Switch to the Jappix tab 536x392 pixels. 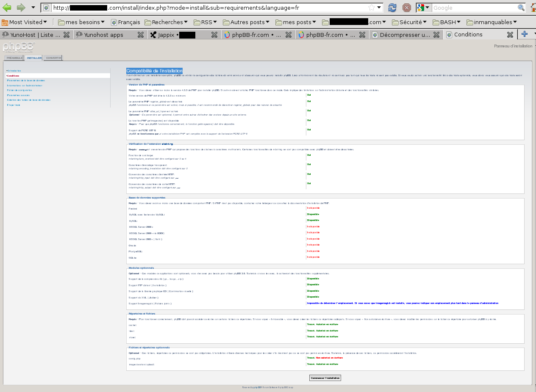178,35
